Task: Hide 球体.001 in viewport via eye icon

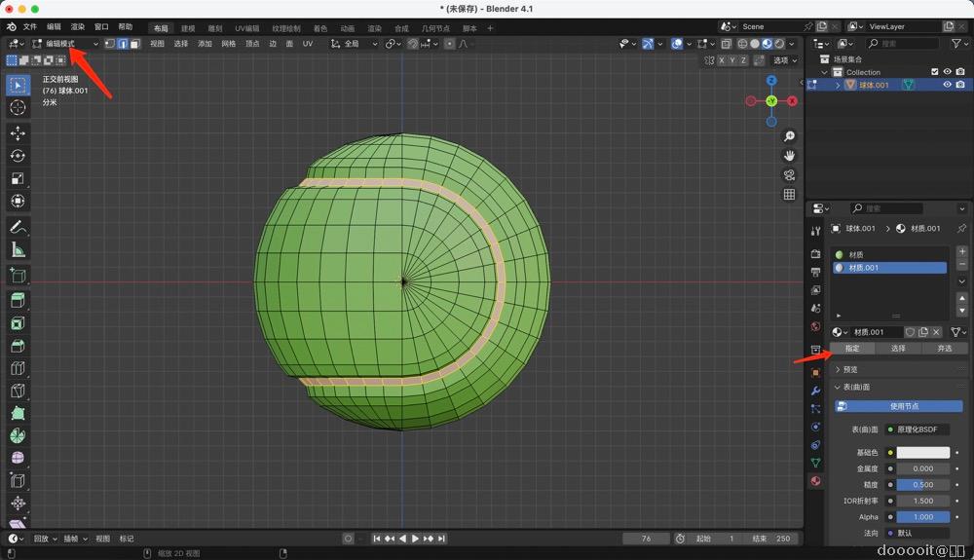Action: pyautogui.click(x=947, y=85)
